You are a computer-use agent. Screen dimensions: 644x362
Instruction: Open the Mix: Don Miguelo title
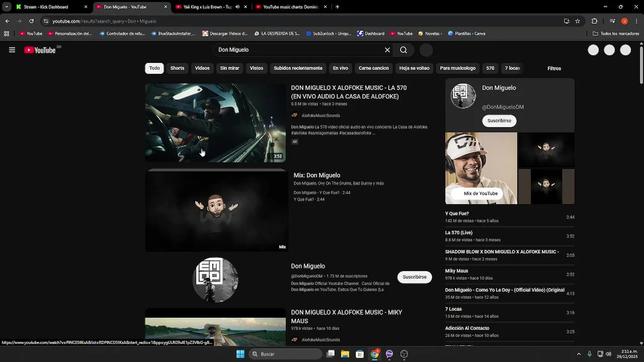[x=317, y=175]
